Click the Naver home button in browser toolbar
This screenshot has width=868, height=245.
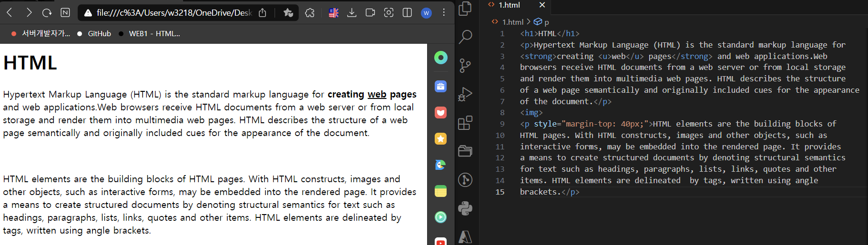(65, 12)
